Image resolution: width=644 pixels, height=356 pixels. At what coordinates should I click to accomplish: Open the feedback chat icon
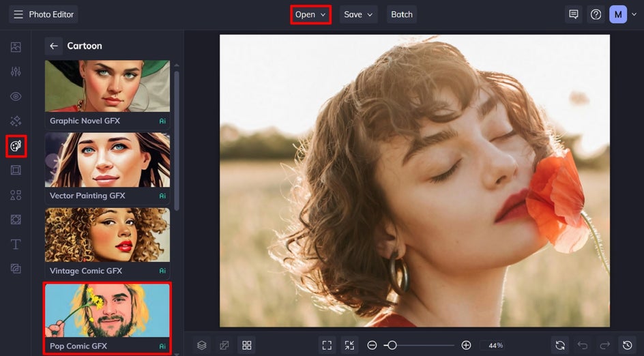point(573,14)
